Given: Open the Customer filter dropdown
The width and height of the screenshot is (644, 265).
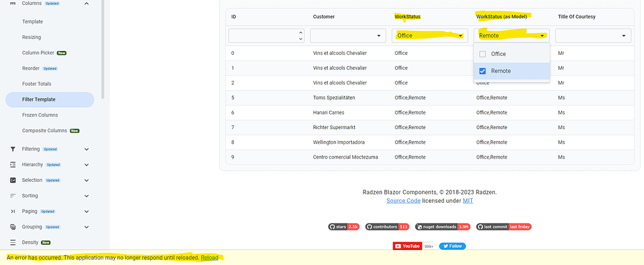Looking at the screenshot, I should pyautogui.click(x=348, y=36).
